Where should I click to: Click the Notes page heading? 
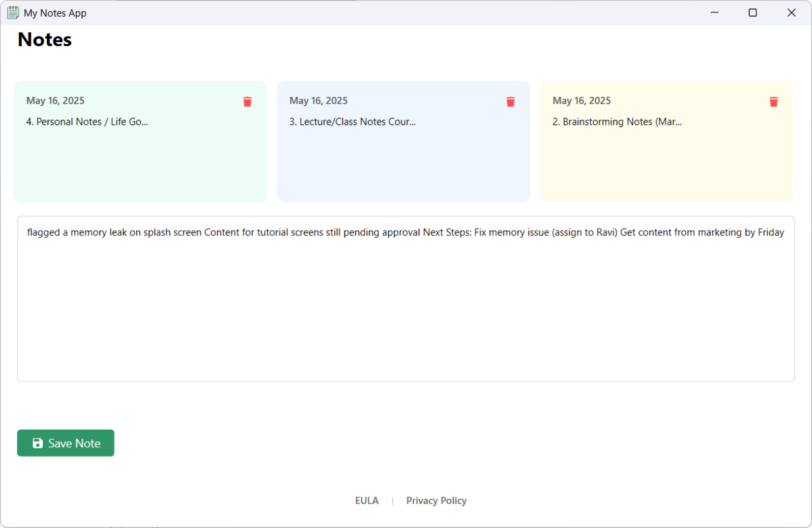[45, 40]
